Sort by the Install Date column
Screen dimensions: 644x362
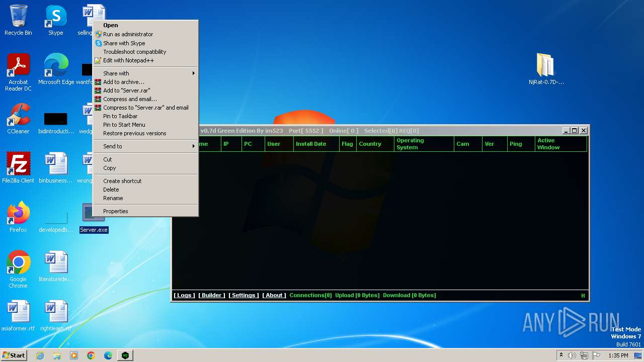pyautogui.click(x=316, y=144)
